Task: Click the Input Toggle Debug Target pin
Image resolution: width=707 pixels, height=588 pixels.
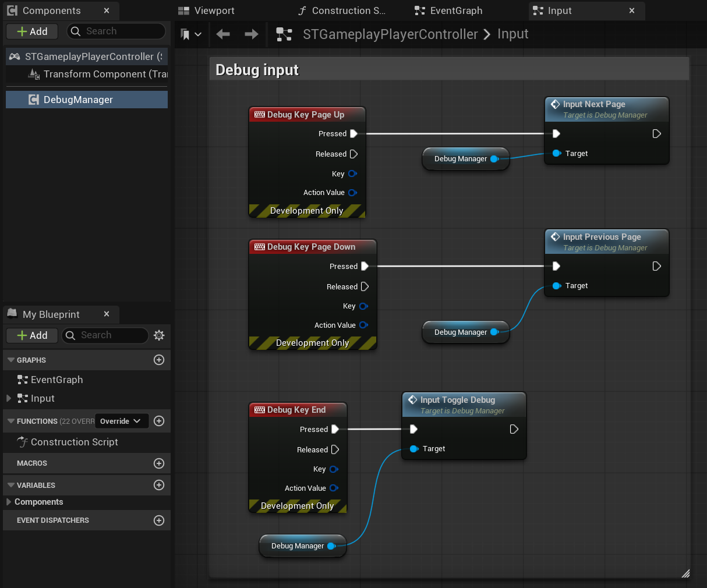Action: click(414, 449)
